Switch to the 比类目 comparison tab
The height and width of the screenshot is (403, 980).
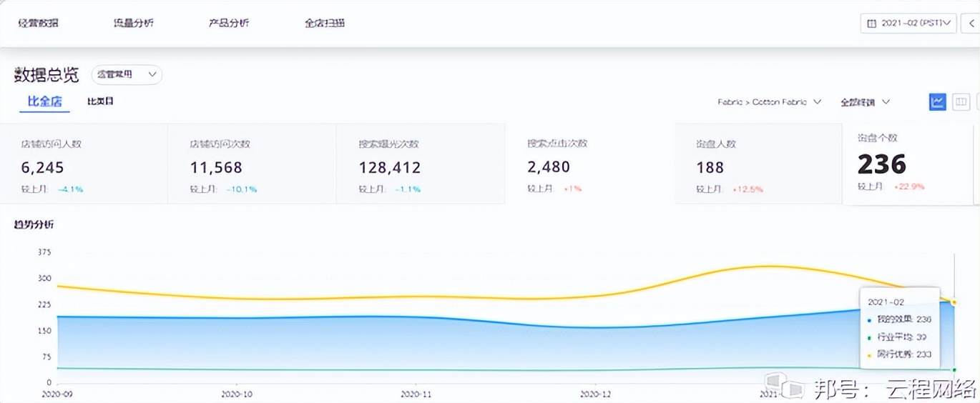[x=100, y=101]
